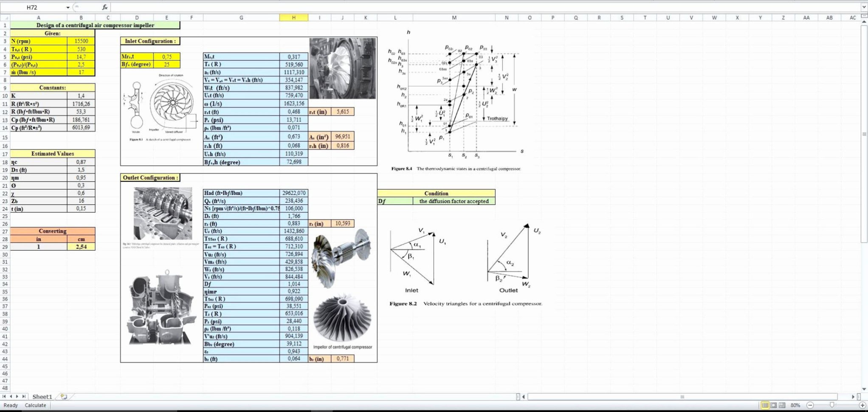Expand the formula bar with right-edge chevron
Image resolution: width=868 pixels, height=412 pixels.
[x=864, y=7]
